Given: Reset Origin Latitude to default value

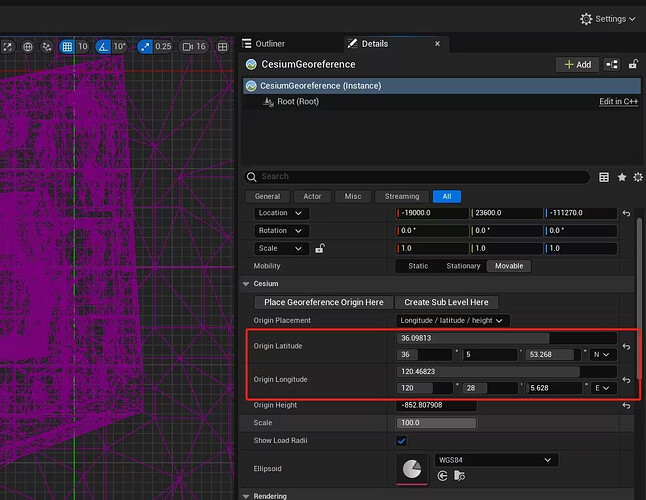Looking at the screenshot, I should tap(626, 346).
